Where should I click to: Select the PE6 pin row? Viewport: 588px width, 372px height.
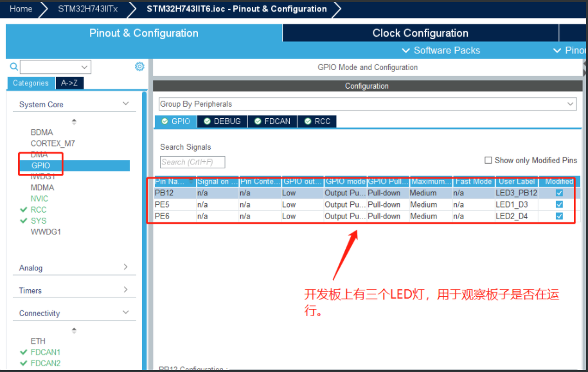click(x=367, y=216)
